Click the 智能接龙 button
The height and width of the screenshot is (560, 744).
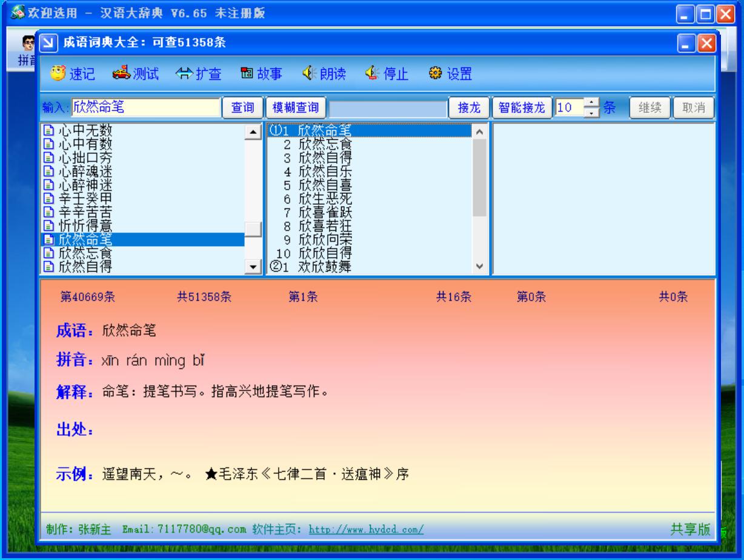pos(522,108)
